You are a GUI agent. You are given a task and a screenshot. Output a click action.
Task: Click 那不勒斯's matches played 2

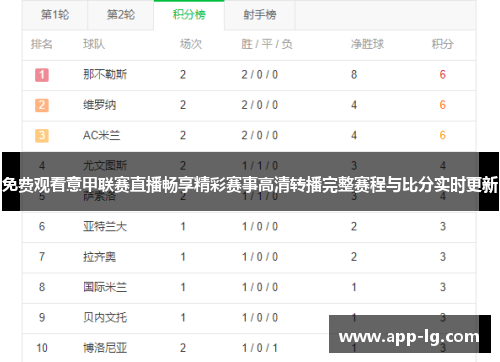183,75
